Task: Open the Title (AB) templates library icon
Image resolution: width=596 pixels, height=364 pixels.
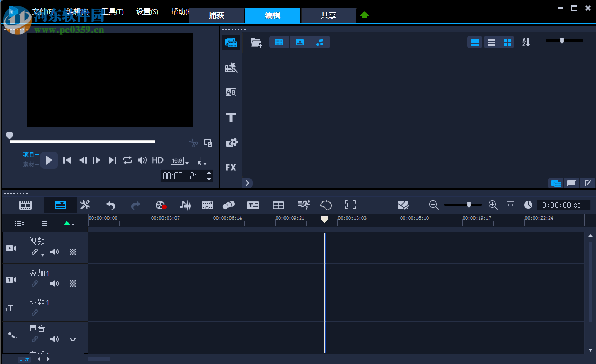Action: 231,92
